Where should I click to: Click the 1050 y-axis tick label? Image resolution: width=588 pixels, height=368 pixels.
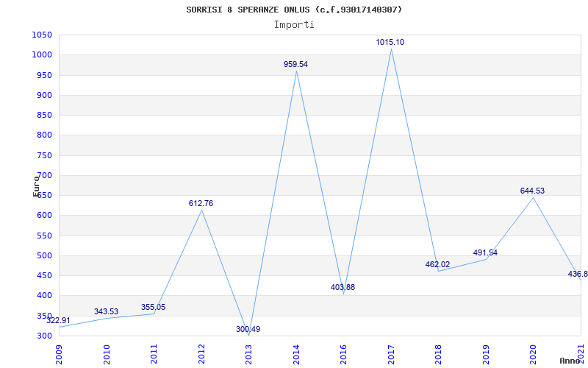click(42, 35)
